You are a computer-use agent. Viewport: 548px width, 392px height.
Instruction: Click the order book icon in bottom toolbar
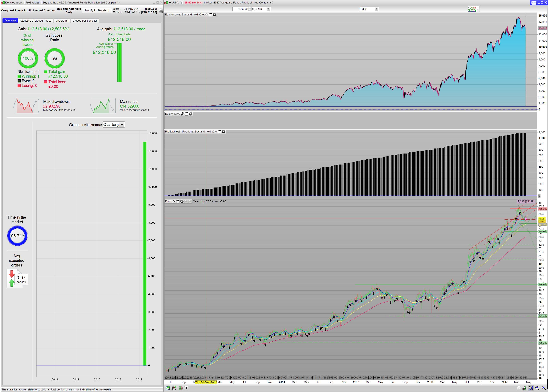pyautogui.click(x=181, y=388)
